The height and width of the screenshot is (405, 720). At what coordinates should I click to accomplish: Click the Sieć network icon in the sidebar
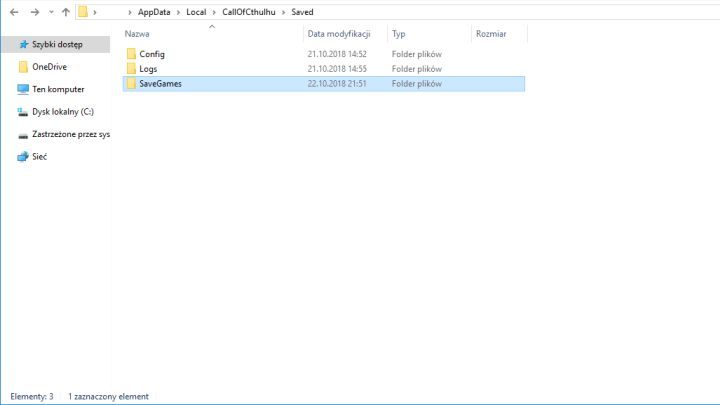24,156
